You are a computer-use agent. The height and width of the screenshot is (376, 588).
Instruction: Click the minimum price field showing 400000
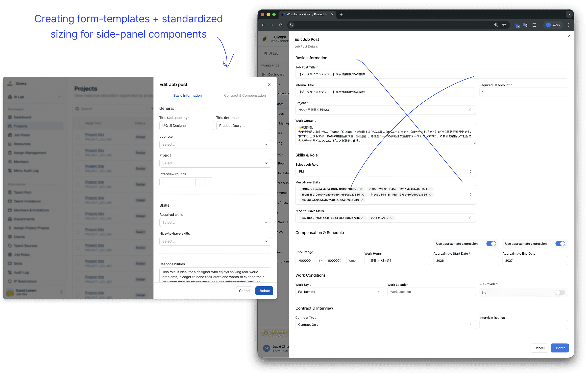(x=306, y=261)
